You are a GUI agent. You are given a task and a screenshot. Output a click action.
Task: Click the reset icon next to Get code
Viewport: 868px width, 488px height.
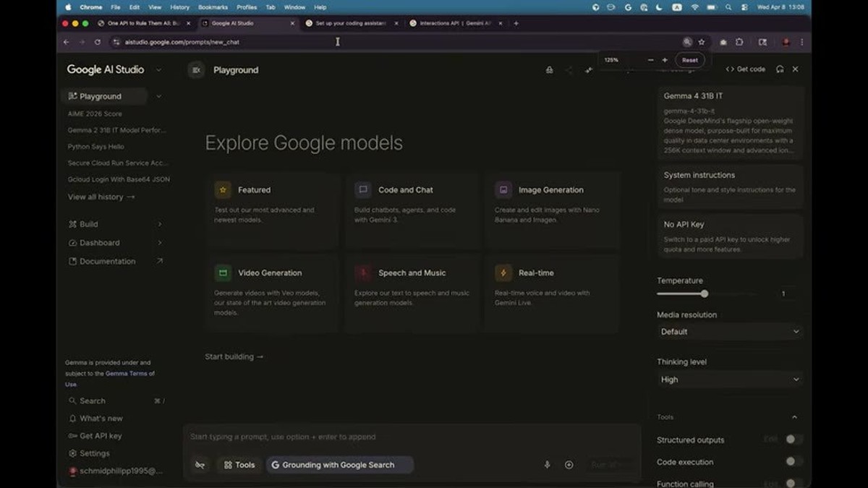[x=780, y=69]
